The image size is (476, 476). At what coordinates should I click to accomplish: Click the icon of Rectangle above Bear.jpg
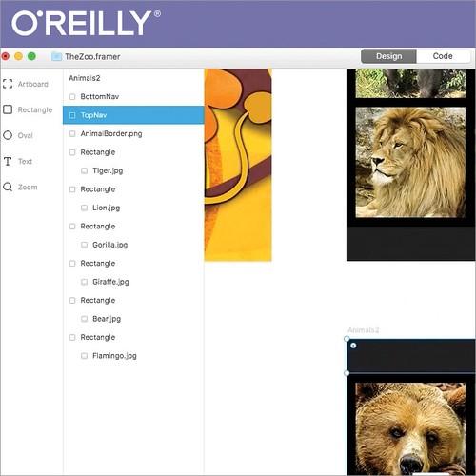click(72, 300)
